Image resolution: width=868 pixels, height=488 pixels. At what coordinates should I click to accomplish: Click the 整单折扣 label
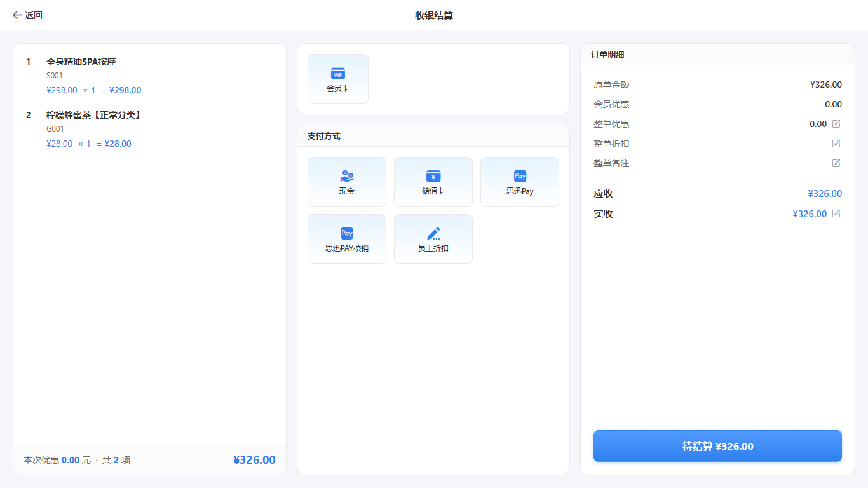pyautogui.click(x=611, y=144)
